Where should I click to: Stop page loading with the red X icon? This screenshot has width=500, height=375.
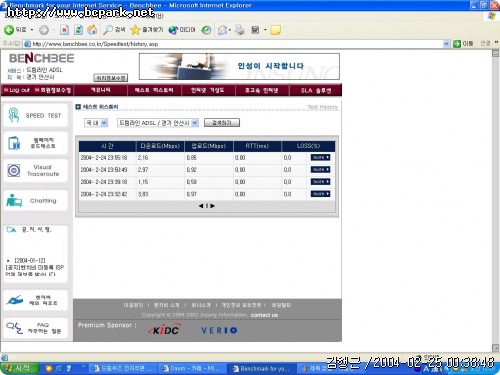click(x=64, y=30)
